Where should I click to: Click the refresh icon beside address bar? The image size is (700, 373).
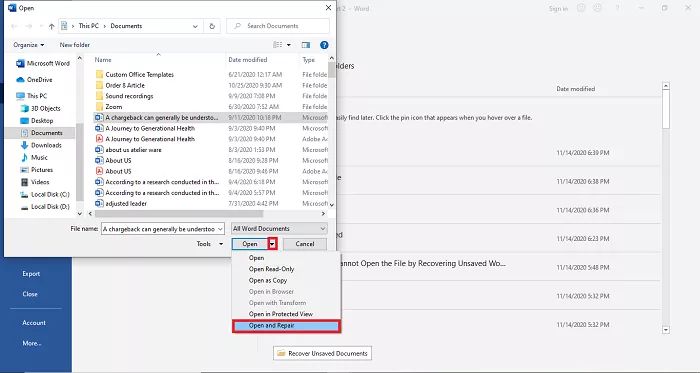[212, 26]
